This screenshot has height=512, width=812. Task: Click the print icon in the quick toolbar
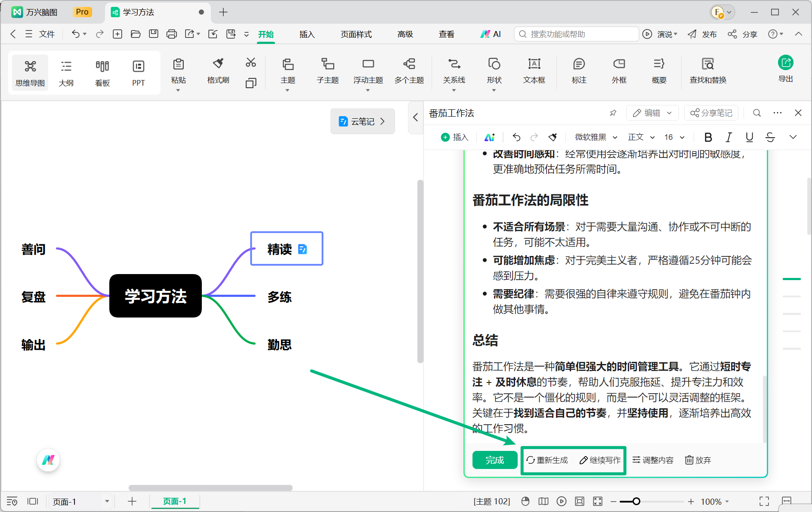pos(172,34)
